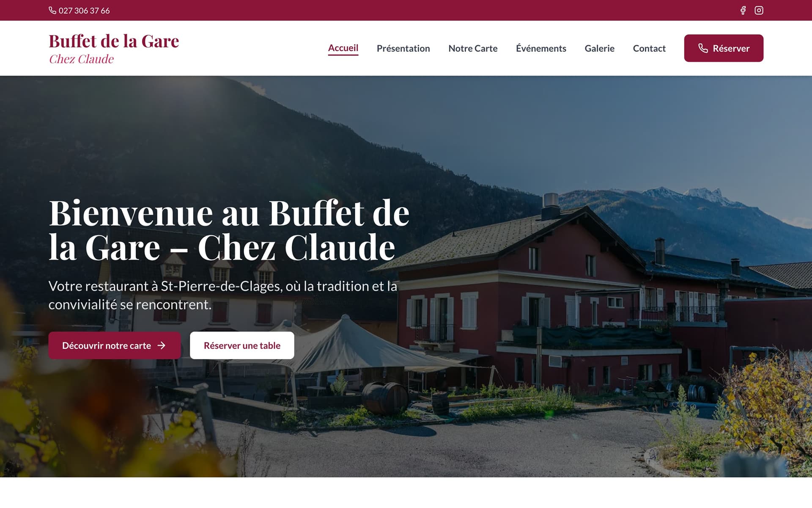Go to the Contact page
This screenshot has height=508, width=812.
[649, 48]
